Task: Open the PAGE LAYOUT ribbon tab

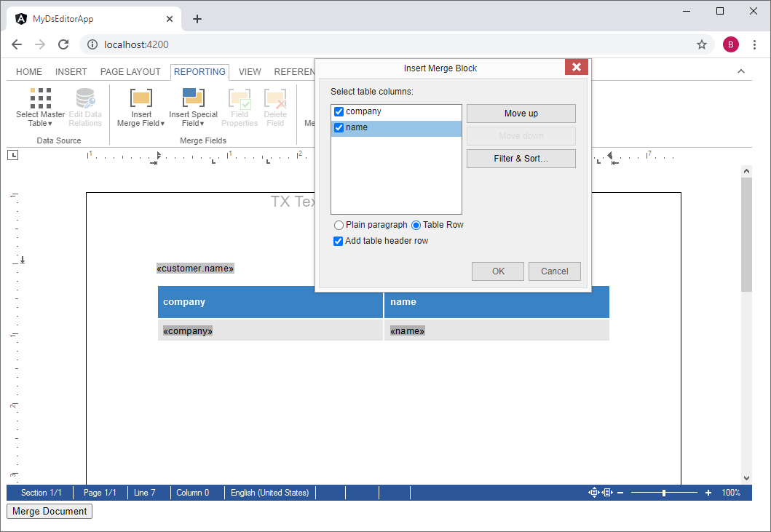Action: [130, 72]
